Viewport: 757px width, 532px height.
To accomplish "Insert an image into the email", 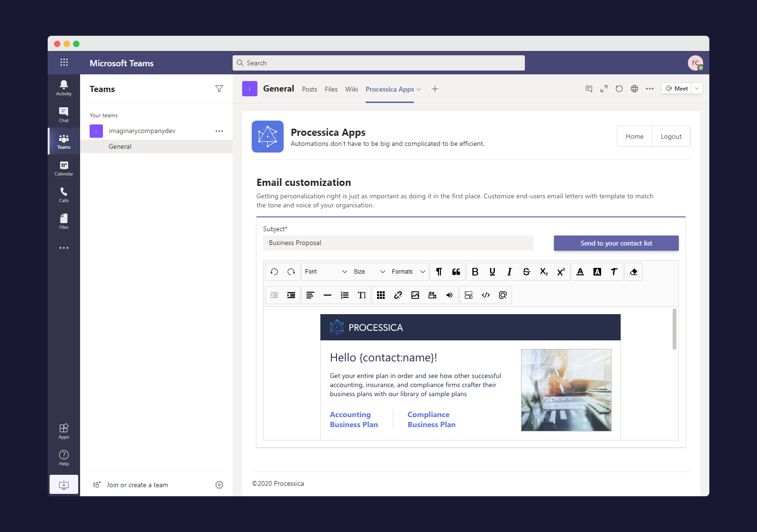I will [x=415, y=295].
